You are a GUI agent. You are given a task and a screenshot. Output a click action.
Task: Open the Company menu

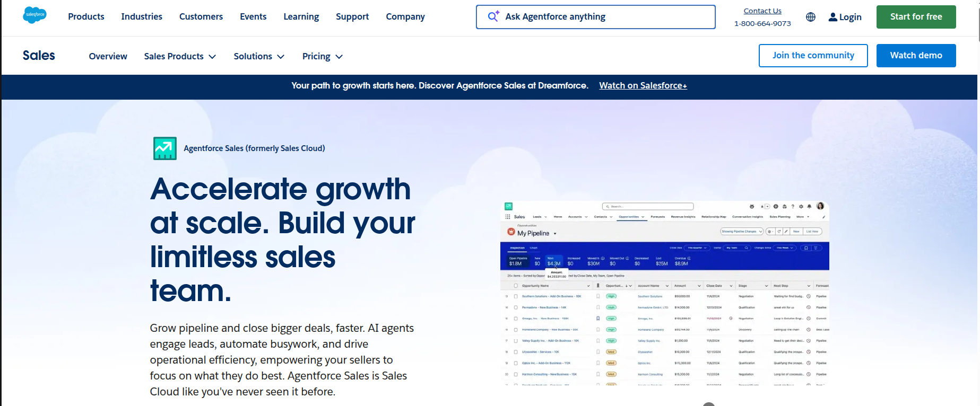405,16
